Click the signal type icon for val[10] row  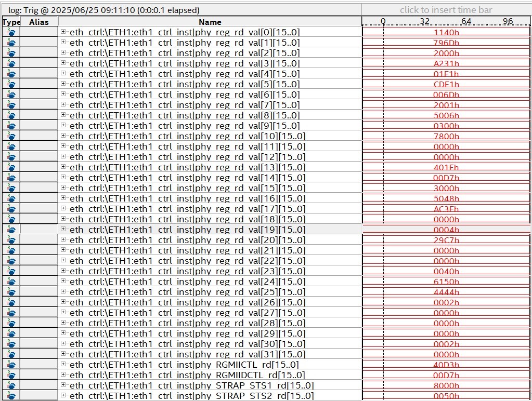pyautogui.click(x=11, y=136)
